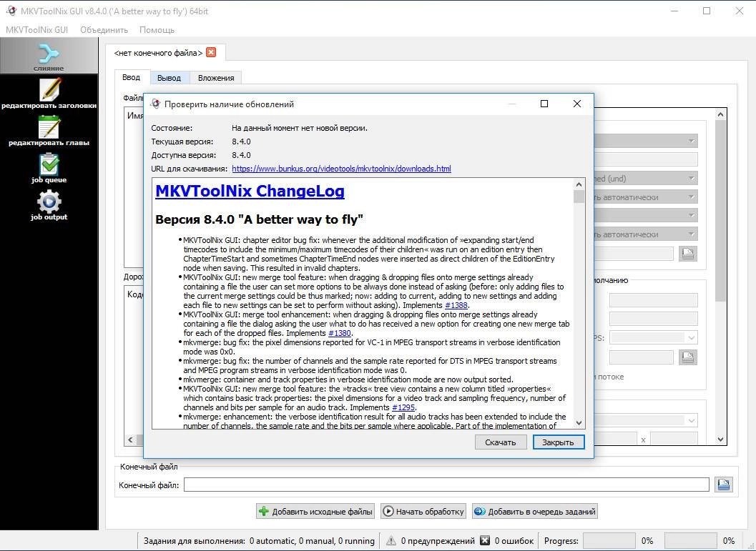Image resolution: width=756 pixels, height=551 pixels.
Task: Expand the (und) language dropdown
Action: coord(692,179)
